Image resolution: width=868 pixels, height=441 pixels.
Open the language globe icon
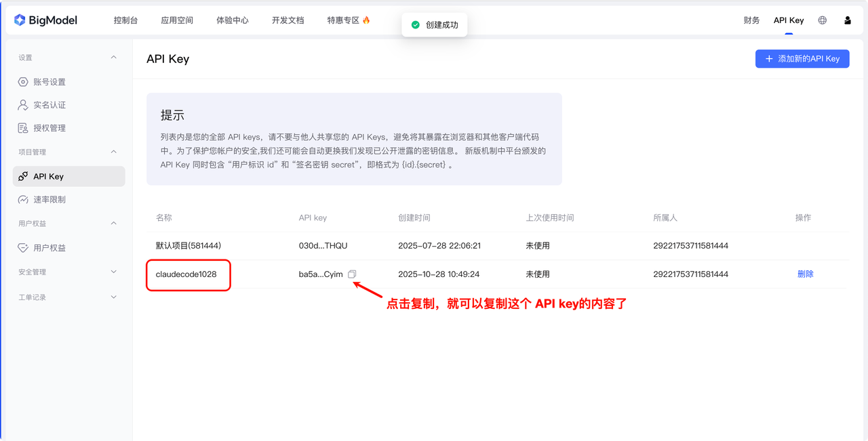coord(823,20)
